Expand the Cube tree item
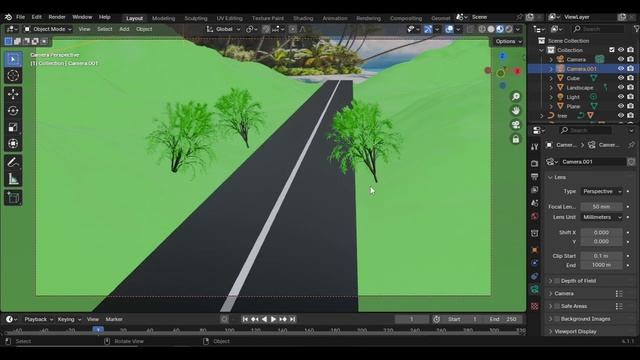The height and width of the screenshot is (360, 640). pos(551,78)
